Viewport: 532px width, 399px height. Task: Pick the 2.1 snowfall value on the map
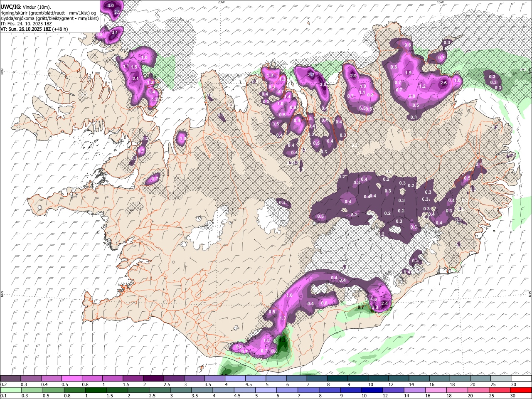[x=135, y=79]
